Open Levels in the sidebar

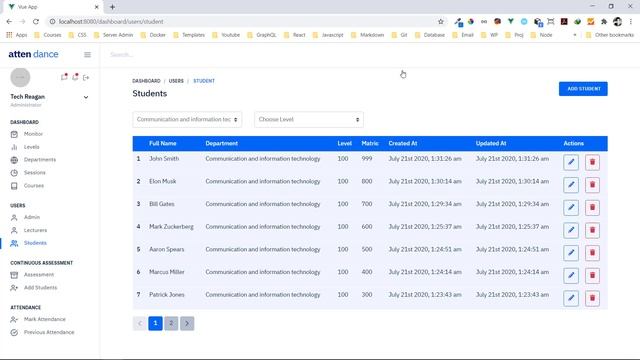[31, 147]
